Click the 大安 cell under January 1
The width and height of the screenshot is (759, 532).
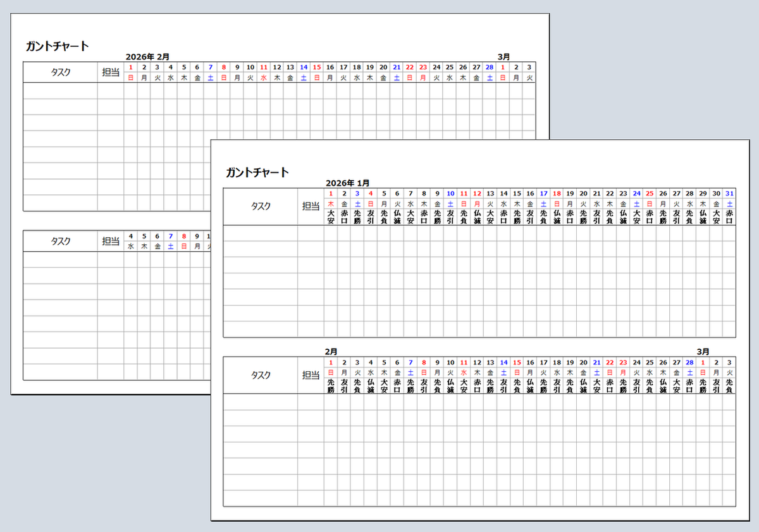[331, 217]
